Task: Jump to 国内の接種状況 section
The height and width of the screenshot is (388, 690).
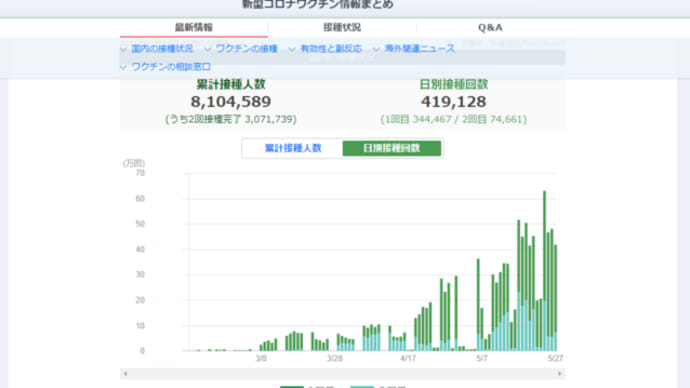Action: pyautogui.click(x=162, y=49)
